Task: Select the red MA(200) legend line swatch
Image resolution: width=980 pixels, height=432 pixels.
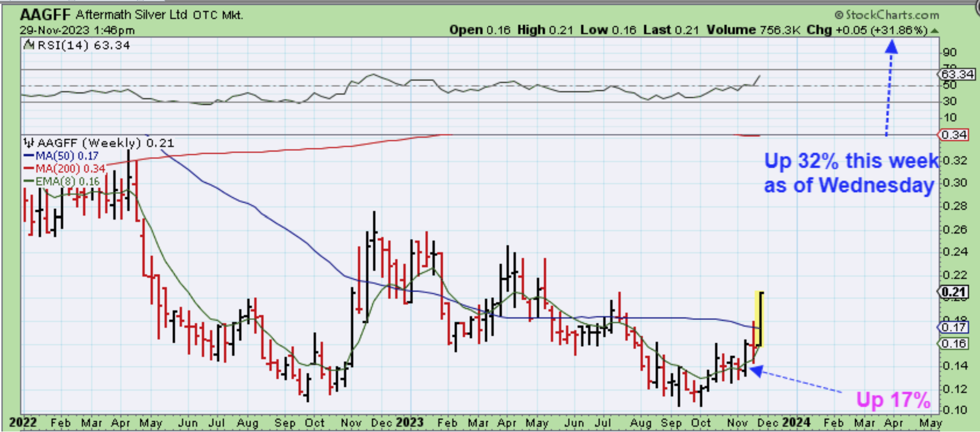Action: pos(29,169)
